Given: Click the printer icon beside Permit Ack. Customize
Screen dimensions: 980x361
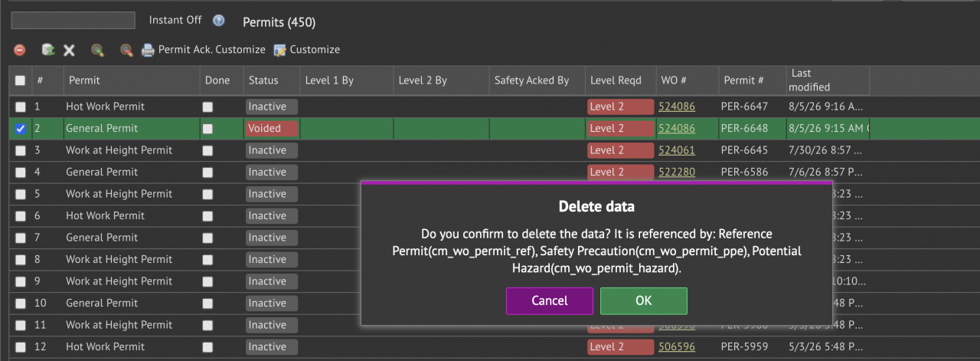Looking at the screenshot, I should 148,50.
